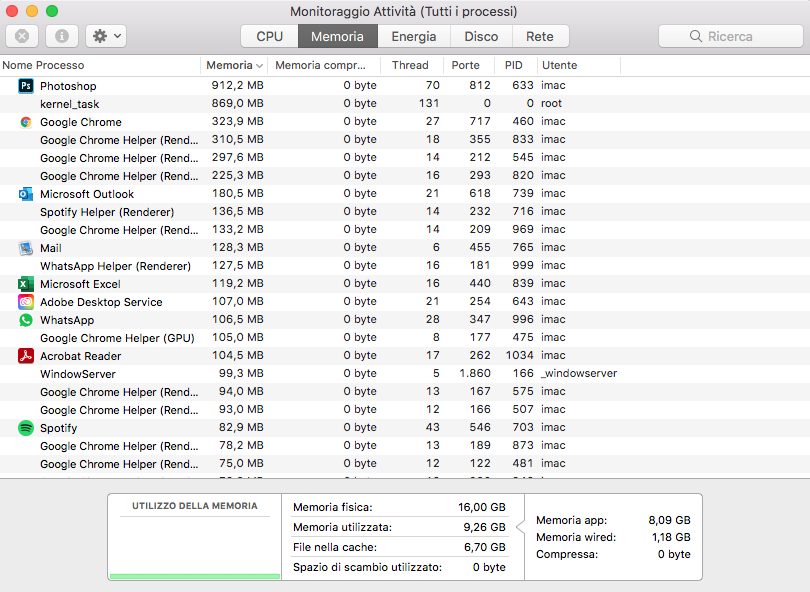Click the Compressa 0 byte value

click(674, 554)
